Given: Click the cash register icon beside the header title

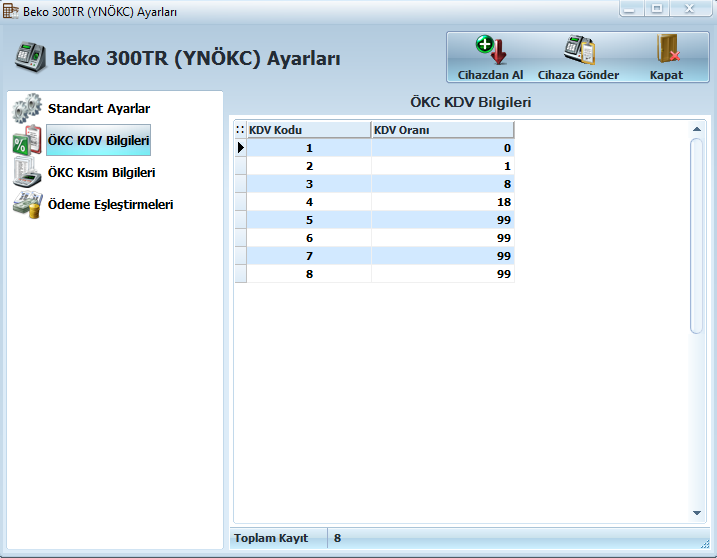Looking at the screenshot, I should click(x=30, y=57).
